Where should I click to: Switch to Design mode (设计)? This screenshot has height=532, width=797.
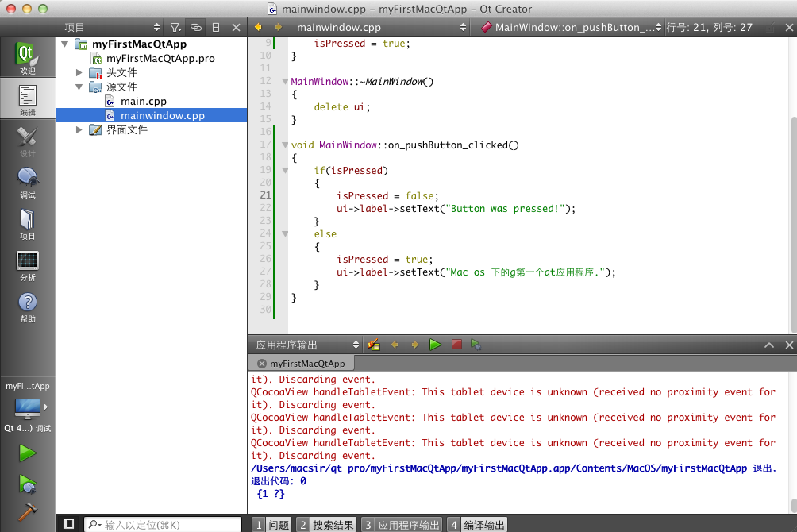click(28, 141)
